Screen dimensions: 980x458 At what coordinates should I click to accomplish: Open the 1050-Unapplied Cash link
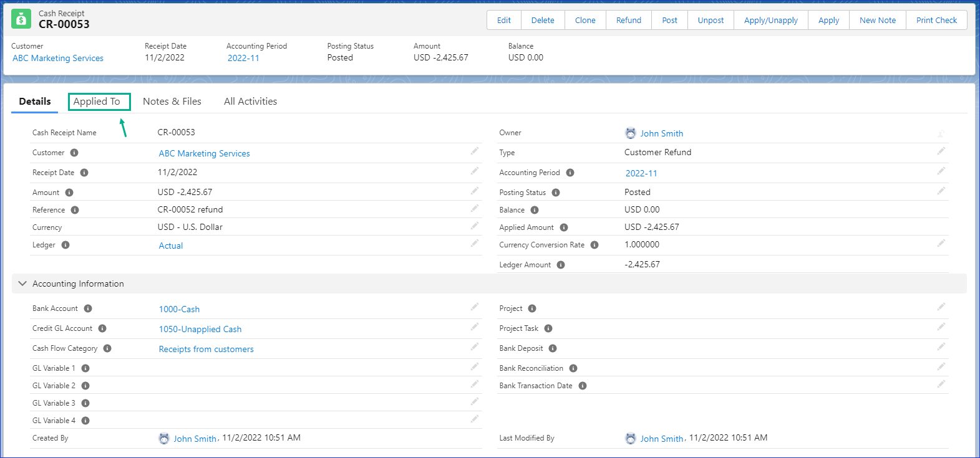coord(200,329)
